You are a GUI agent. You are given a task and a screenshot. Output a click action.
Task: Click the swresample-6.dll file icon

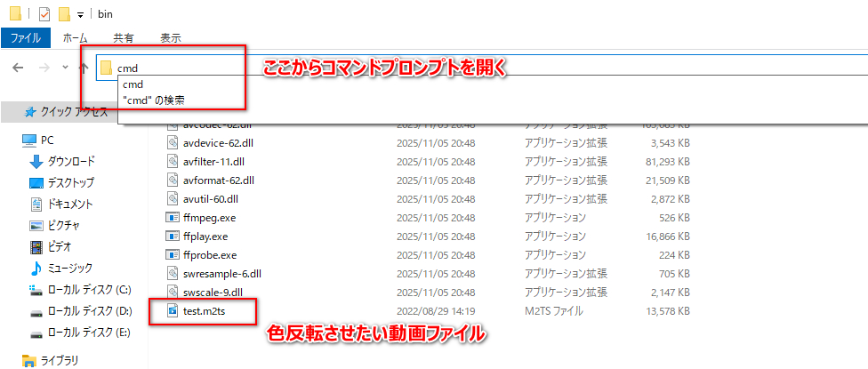(x=173, y=273)
